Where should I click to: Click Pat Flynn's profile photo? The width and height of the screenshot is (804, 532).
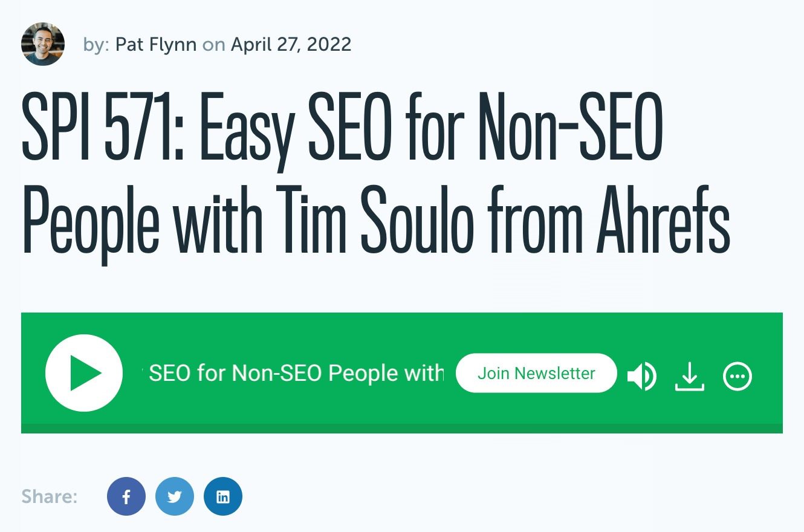[x=43, y=43]
